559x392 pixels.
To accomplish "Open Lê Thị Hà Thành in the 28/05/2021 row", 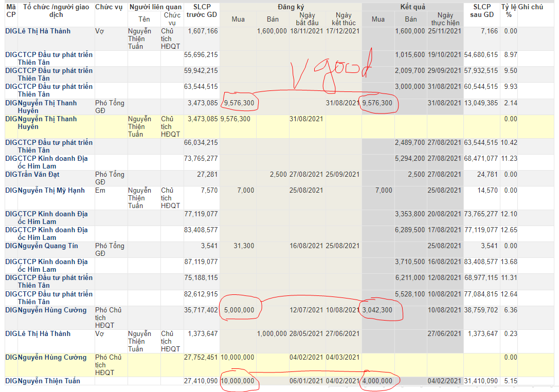I will [x=44, y=334].
